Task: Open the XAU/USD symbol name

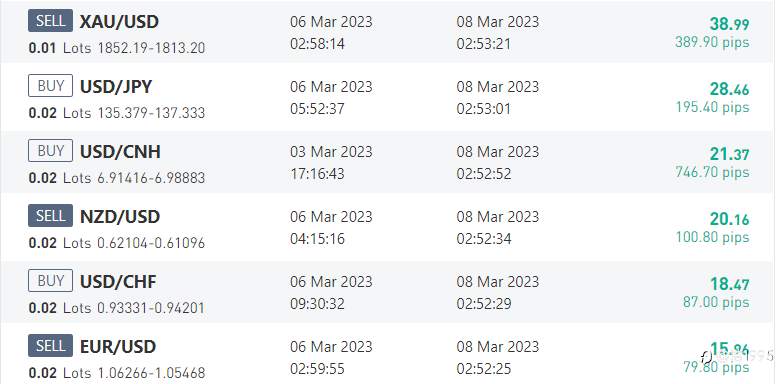Action: click(119, 21)
